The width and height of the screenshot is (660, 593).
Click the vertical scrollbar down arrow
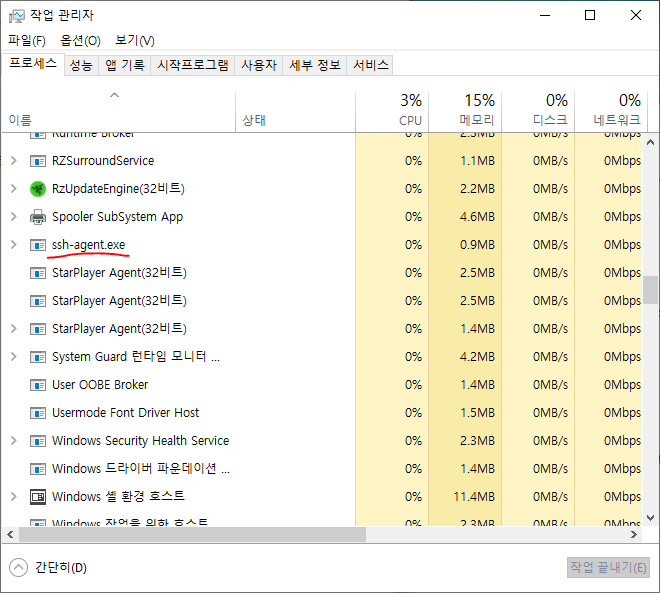tap(650, 518)
